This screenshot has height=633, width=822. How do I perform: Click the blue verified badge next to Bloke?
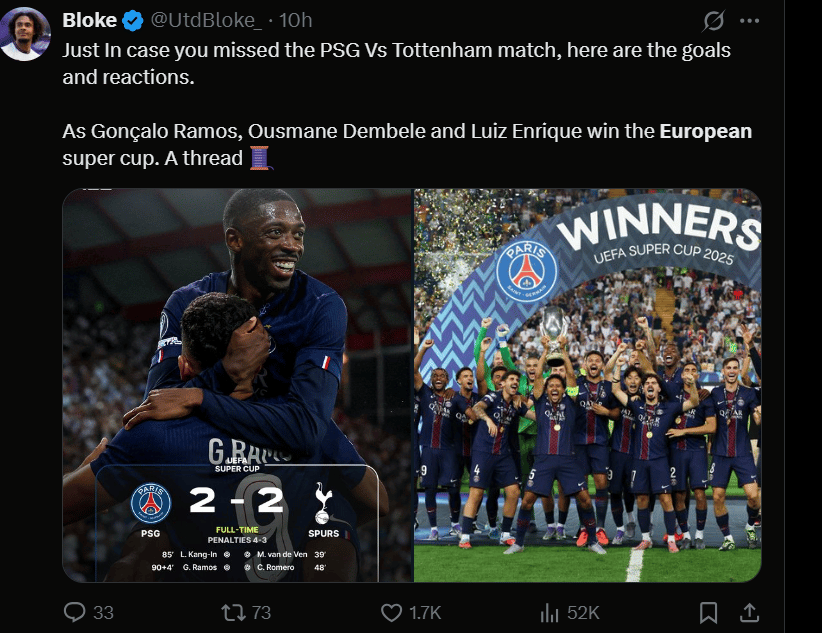[133, 21]
